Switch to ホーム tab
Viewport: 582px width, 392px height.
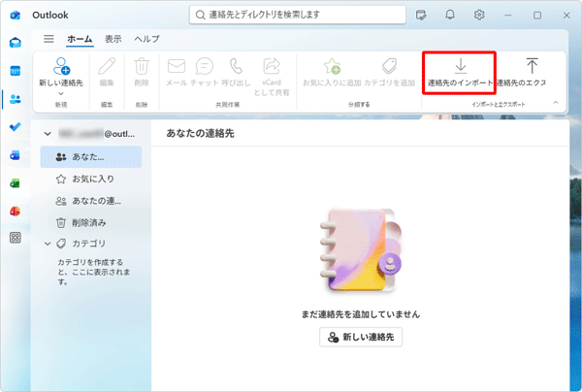tap(80, 39)
